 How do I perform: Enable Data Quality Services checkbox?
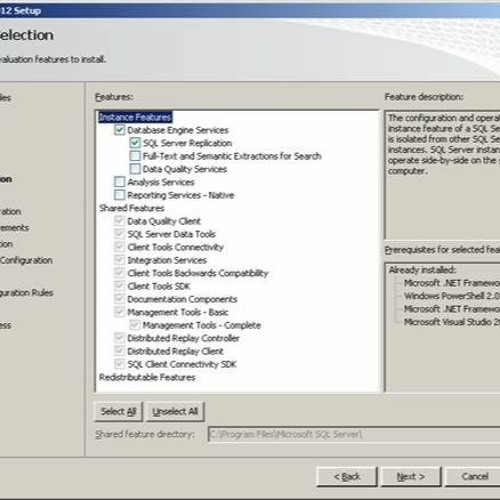pos(135,169)
